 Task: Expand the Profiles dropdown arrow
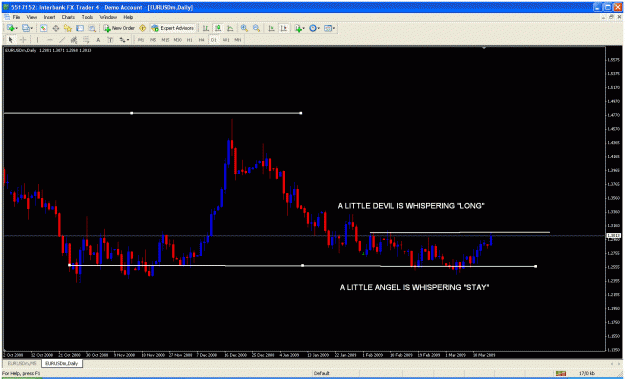[x=32, y=28]
